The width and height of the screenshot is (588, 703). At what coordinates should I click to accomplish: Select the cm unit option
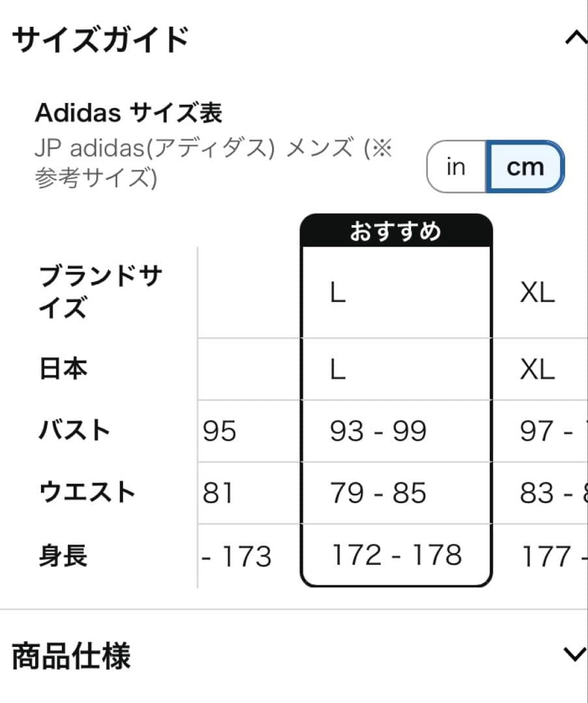(525, 167)
